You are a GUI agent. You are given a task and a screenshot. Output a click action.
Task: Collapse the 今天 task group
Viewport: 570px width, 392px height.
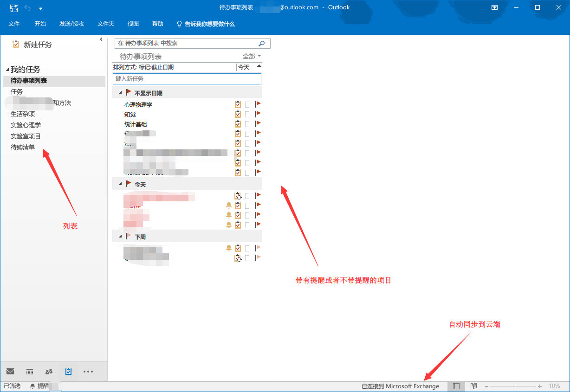click(120, 184)
